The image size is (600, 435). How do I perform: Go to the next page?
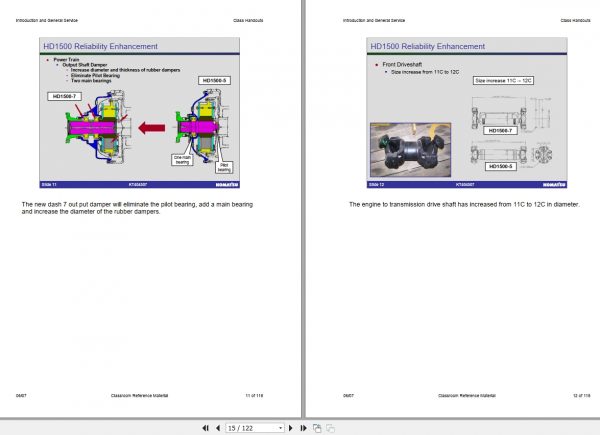(290, 428)
